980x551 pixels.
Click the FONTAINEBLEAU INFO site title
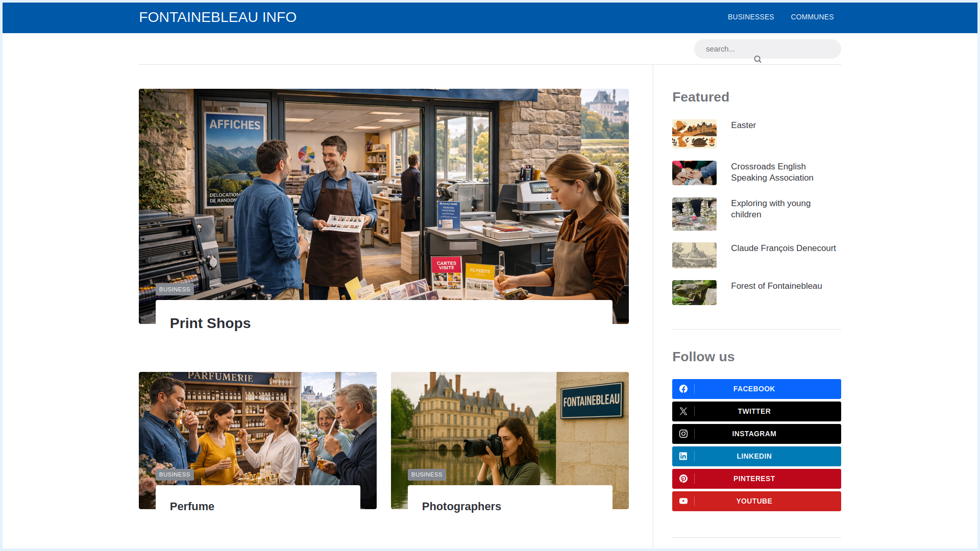[218, 17]
